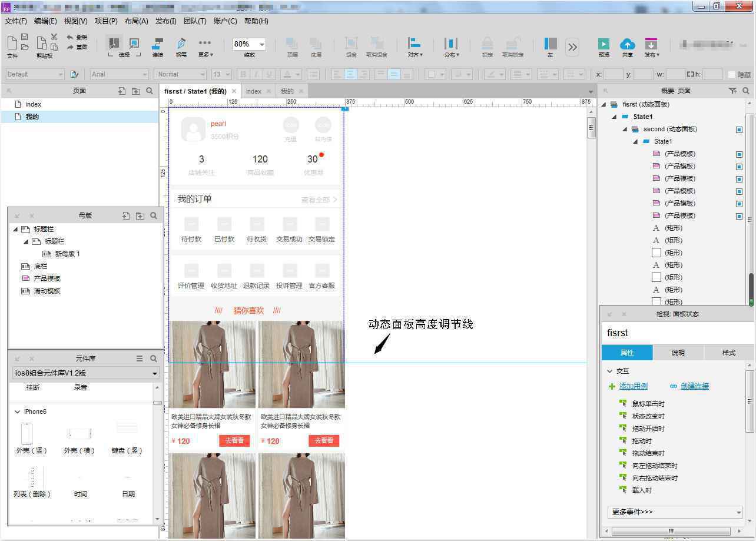Open the 分布 distribute dropdown
This screenshot has width=756, height=541.
tap(452, 47)
